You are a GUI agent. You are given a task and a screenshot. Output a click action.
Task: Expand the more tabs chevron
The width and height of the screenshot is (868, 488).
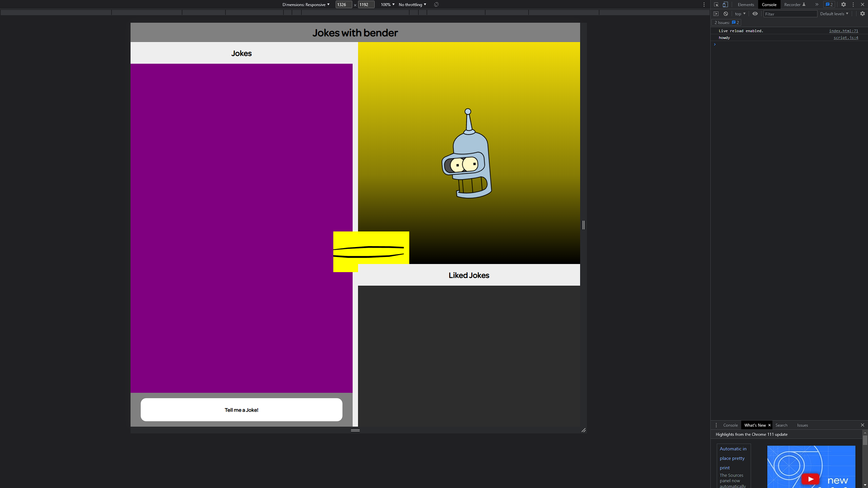(817, 4)
